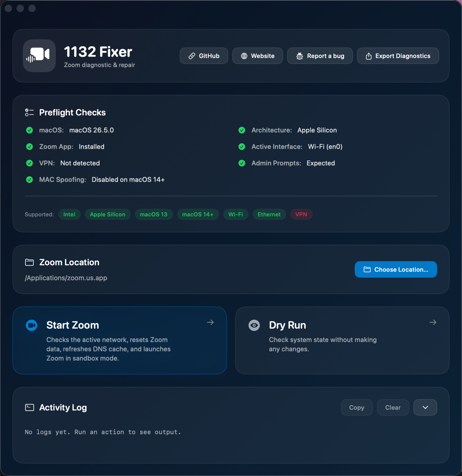Click the arrow on Dry Run card
The height and width of the screenshot is (476, 462).
pos(433,322)
